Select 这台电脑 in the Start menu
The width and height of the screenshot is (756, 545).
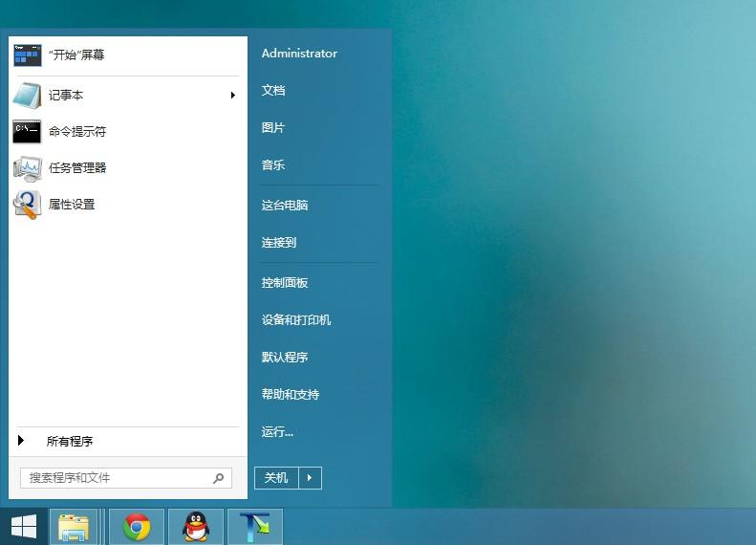(x=285, y=206)
